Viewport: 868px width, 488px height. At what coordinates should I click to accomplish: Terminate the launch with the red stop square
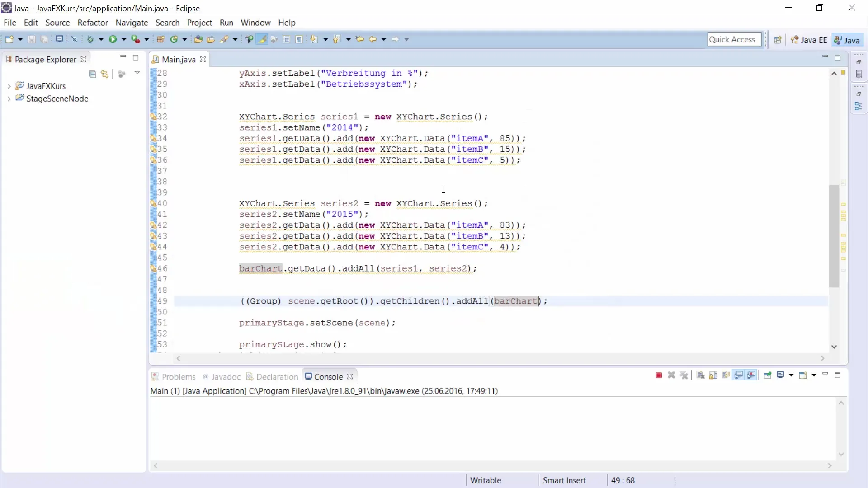pos(659,375)
